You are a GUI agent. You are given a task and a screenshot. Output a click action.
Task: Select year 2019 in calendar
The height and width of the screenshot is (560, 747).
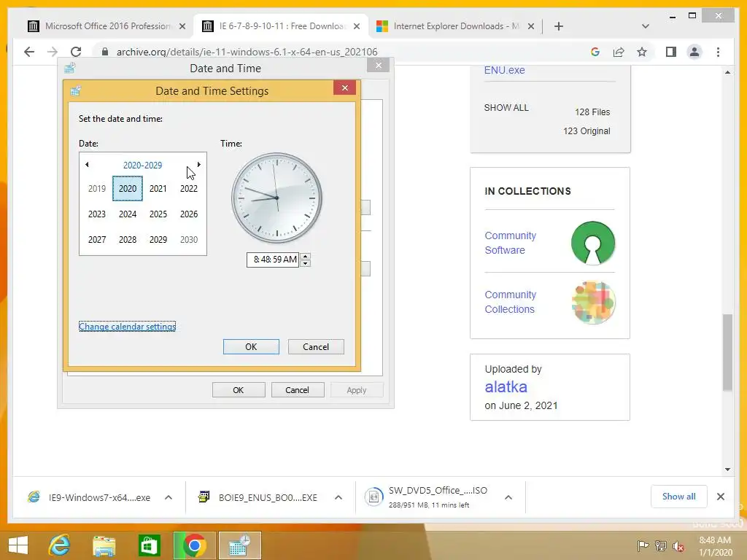coord(97,189)
